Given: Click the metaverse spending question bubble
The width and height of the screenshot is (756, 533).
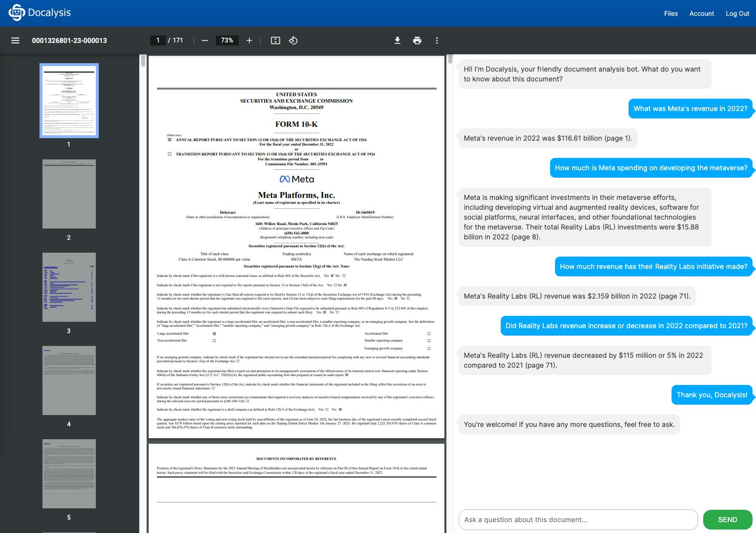Looking at the screenshot, I should (651, 168).
